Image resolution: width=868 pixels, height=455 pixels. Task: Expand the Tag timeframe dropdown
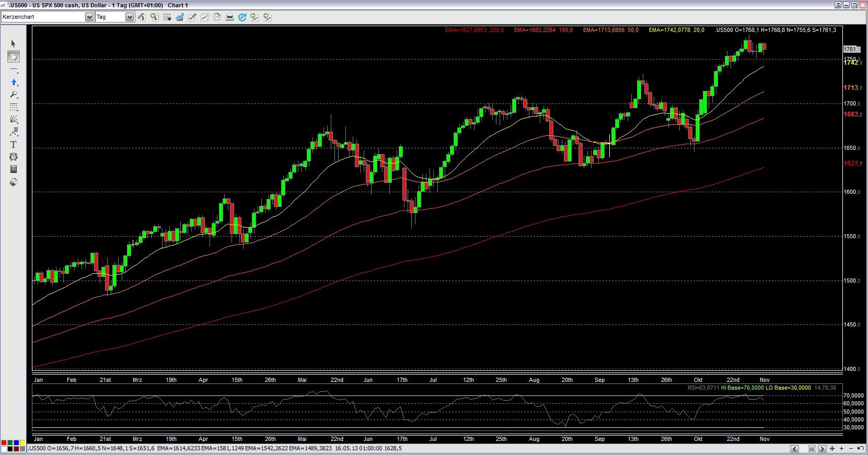tap(129, 17)
